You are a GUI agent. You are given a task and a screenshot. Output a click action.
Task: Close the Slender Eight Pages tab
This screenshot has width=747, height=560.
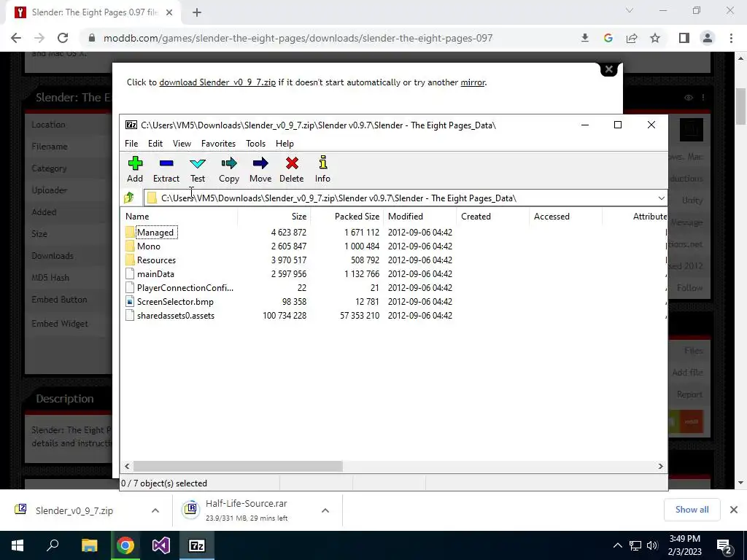click(169, 12)
